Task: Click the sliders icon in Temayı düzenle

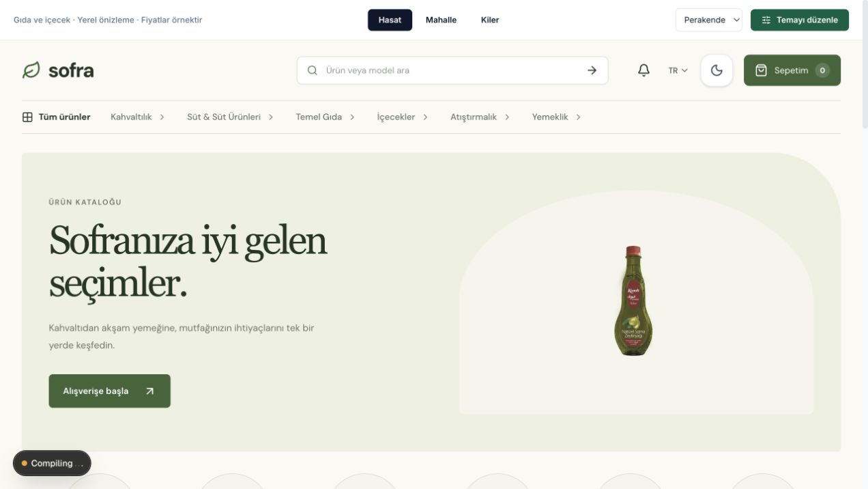Action: pos(766,20)
